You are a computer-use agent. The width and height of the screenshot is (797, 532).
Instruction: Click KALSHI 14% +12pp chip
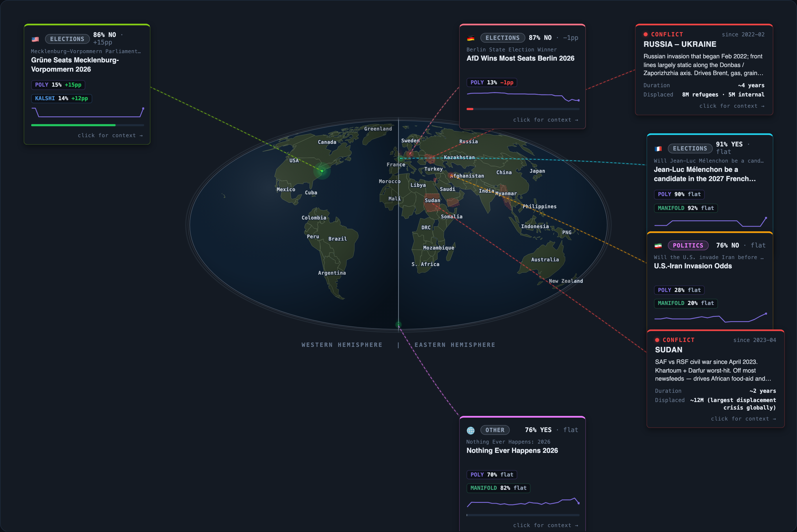click(62, 98)
